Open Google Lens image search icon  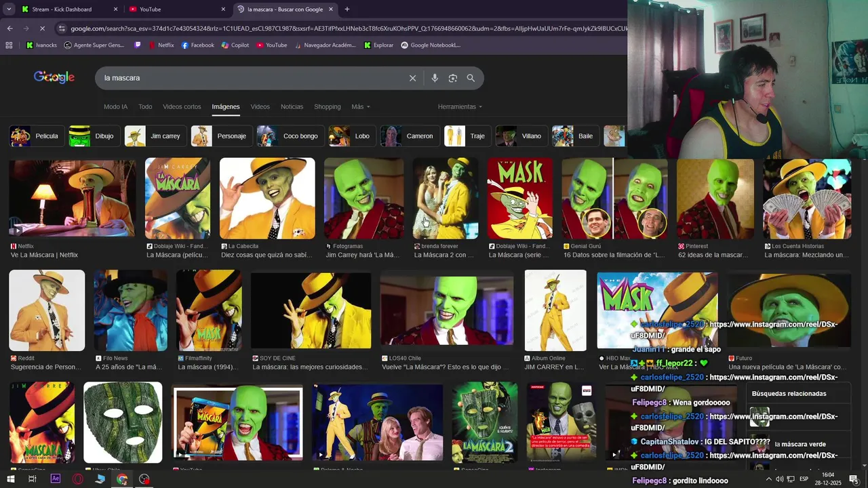[453, 78]
